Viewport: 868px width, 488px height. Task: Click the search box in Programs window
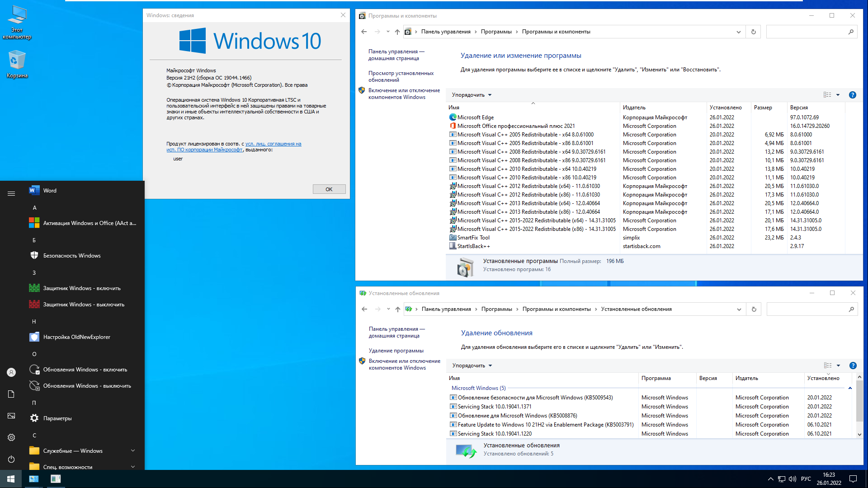point(807,32)
